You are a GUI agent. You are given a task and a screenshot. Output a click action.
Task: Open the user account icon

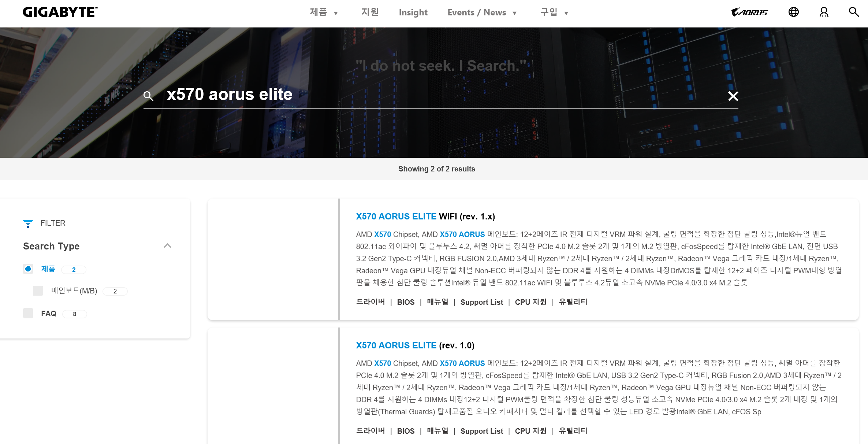tap(824, 12)
